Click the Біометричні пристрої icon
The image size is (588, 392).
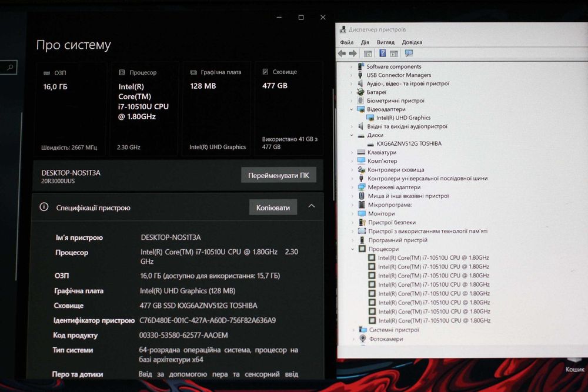360,100
